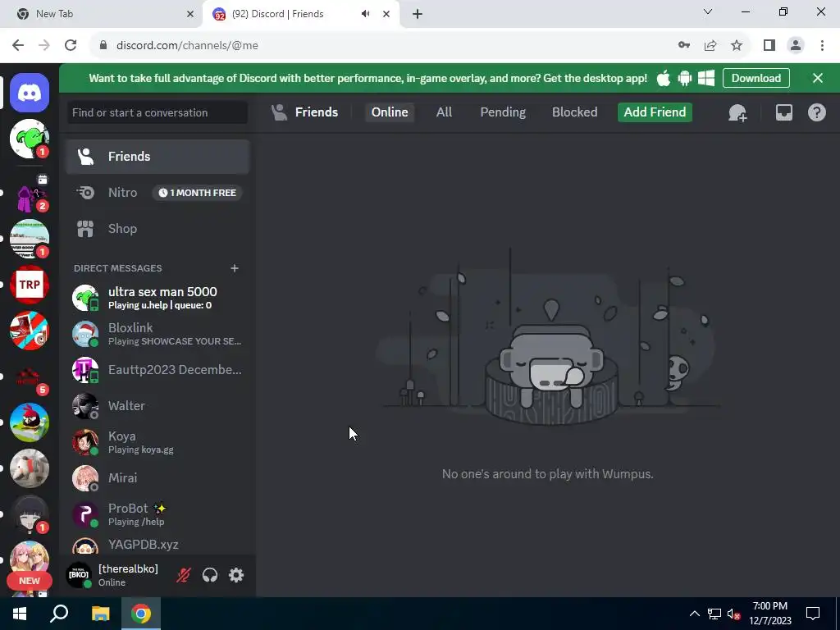
Task: Open the red and blue striped server icon
Action: (x=30, y=331)
